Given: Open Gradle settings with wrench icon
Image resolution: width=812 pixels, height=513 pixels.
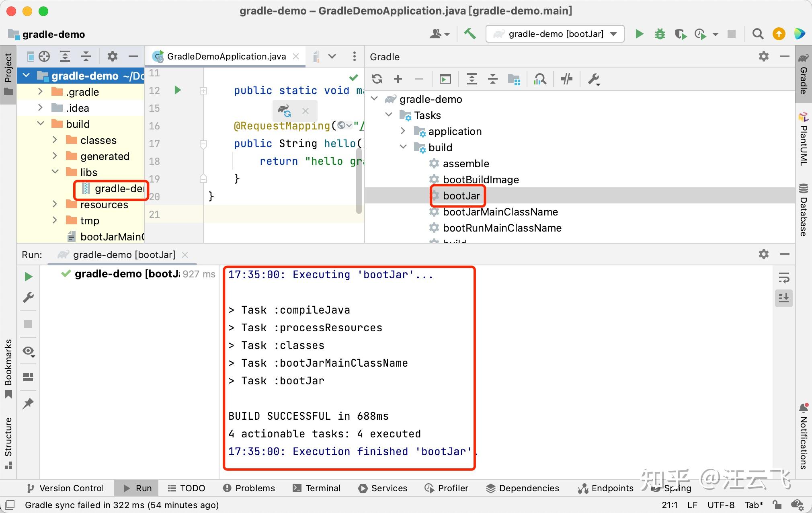Looking at the screenshot, I should 594,79.
